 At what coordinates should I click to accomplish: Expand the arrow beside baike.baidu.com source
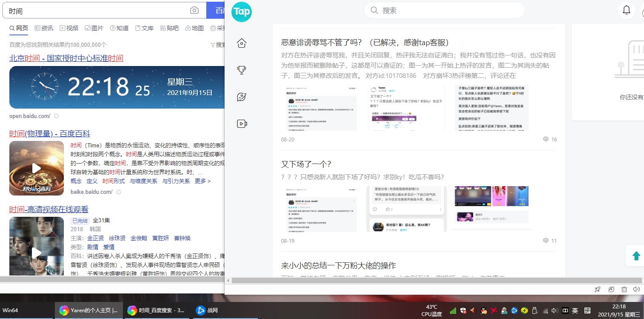coord(119,192)
